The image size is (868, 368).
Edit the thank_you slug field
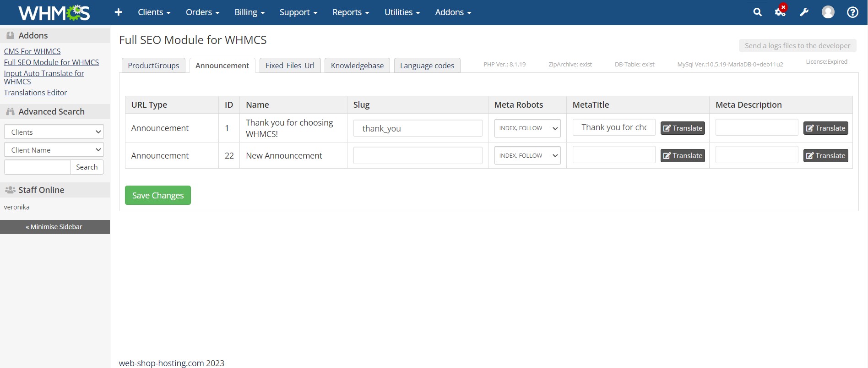[x=418, y=128]
